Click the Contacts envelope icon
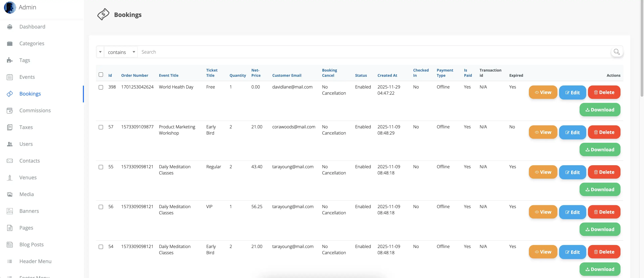Viewport: 644px width, 278px height. [x=10, y=161]
